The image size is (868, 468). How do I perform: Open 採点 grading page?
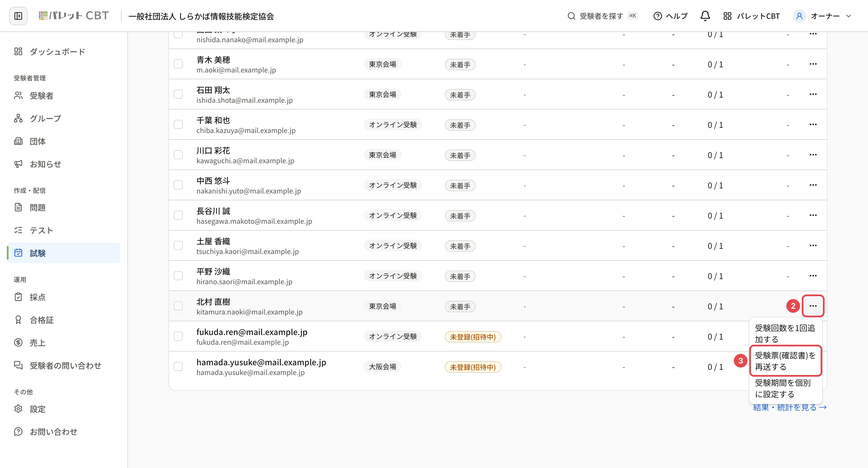(x=63, y=297)
